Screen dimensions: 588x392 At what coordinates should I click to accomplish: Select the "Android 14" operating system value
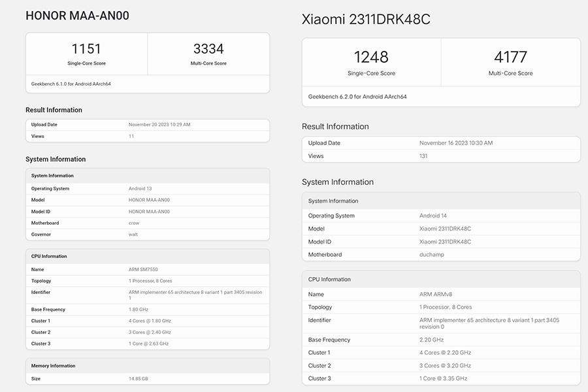433,216
